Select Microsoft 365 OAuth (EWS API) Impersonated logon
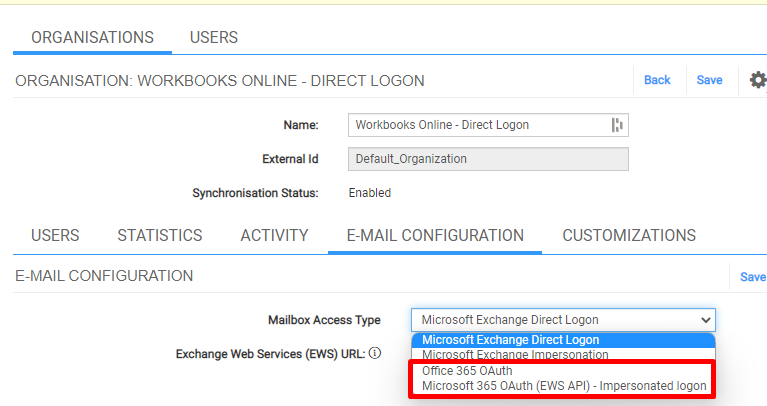This screenshot has height=406, width=767. click(564, 386)
